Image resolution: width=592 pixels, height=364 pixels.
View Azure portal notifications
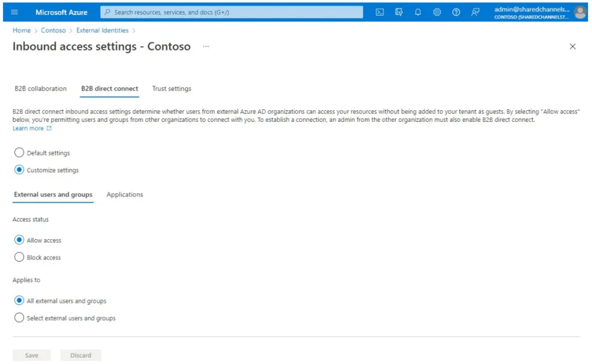coord(418,12)
